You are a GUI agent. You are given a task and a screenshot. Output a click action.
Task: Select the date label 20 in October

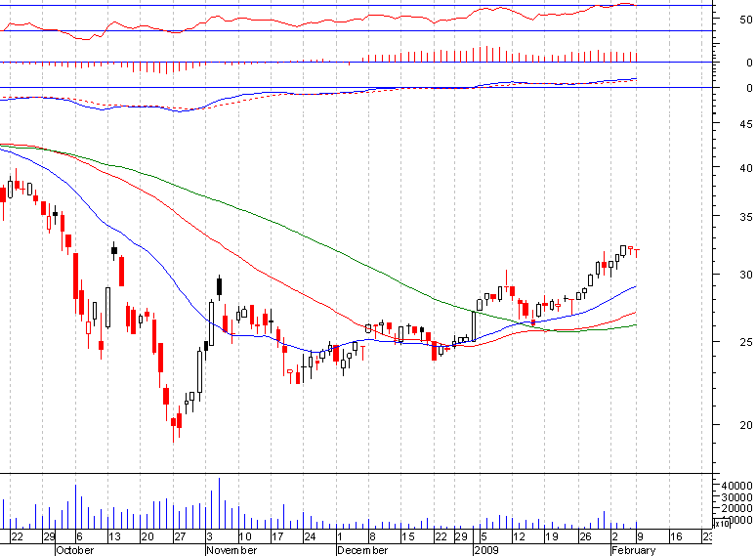point(147,536)
